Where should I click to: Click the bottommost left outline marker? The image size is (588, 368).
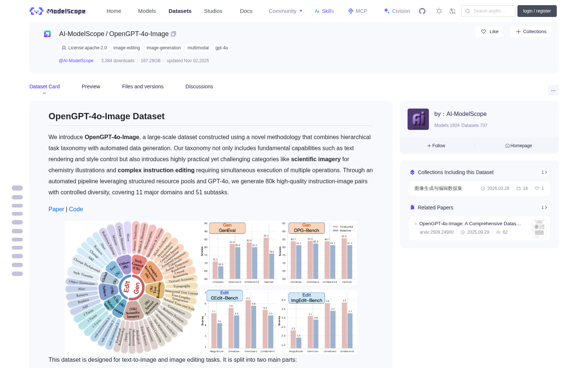(x=17, y=274)
